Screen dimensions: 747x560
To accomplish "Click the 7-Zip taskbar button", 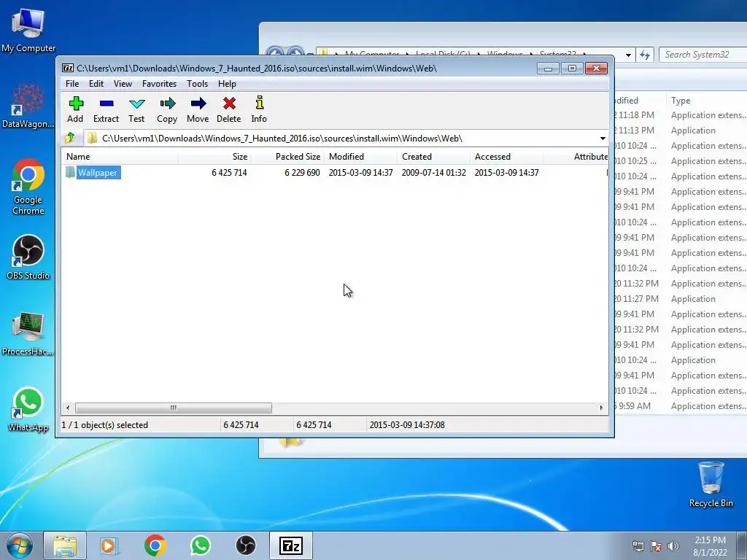I will click(x=291, y=545).
